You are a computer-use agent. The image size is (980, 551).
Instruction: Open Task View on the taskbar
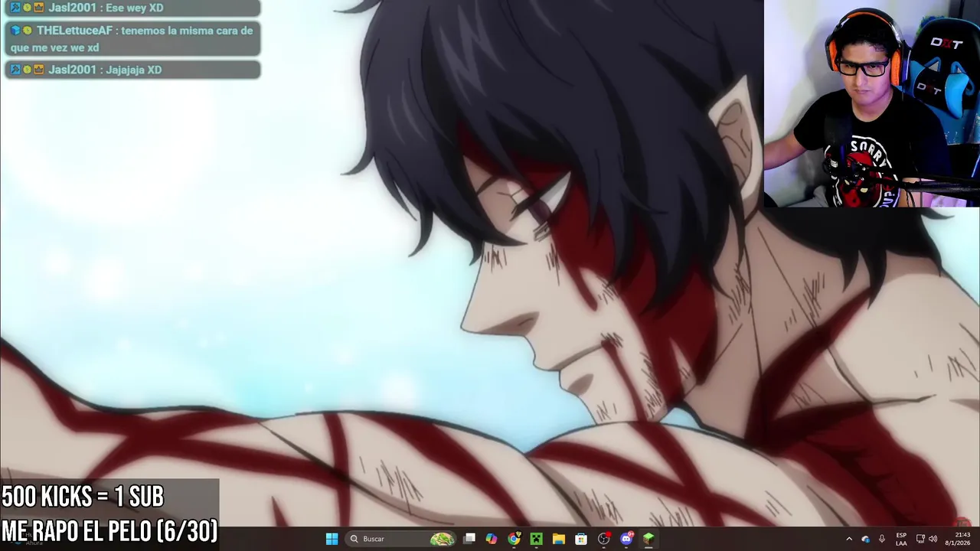click(469, 539)
